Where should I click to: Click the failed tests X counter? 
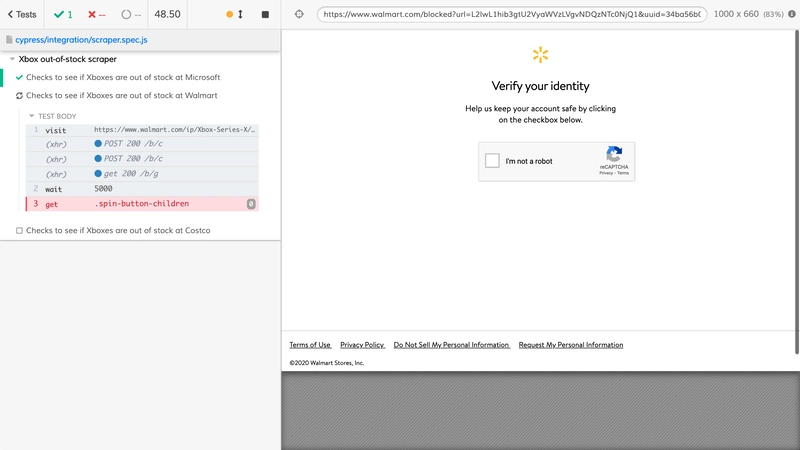(x=98, y=15)
